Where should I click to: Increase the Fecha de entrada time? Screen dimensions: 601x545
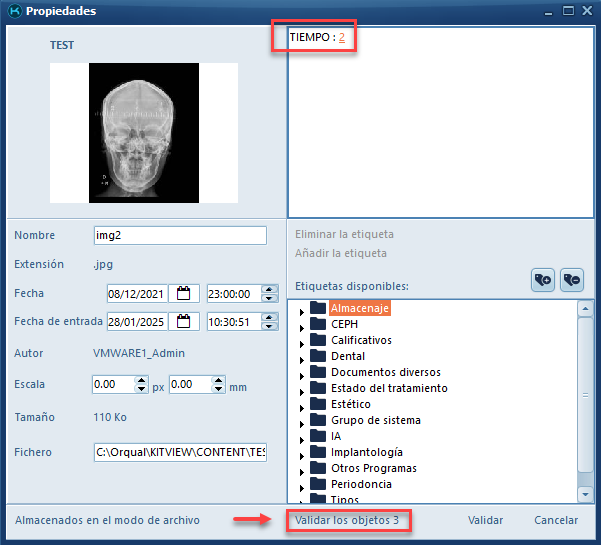269,317
